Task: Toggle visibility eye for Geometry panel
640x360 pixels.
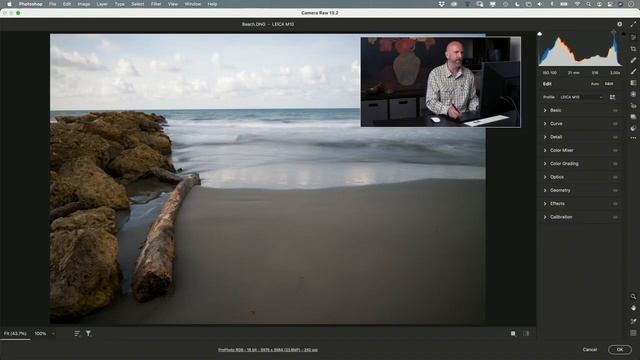Action: (x=615, y=191)
